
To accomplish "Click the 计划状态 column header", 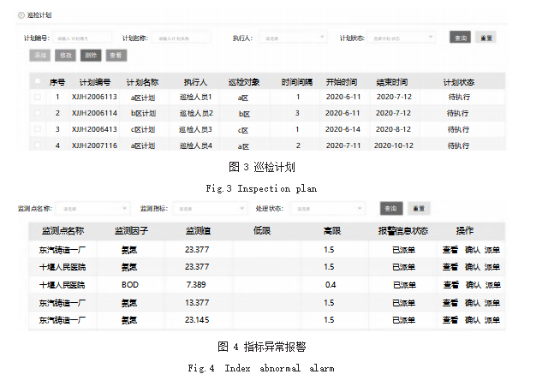I will tap(459, 82).
